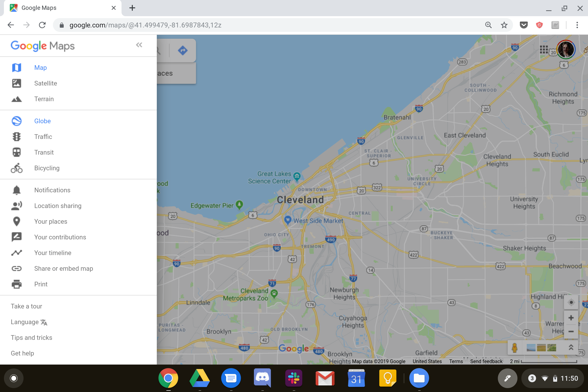
Task: Click the Send feedback link
Action: coord(486,361)
